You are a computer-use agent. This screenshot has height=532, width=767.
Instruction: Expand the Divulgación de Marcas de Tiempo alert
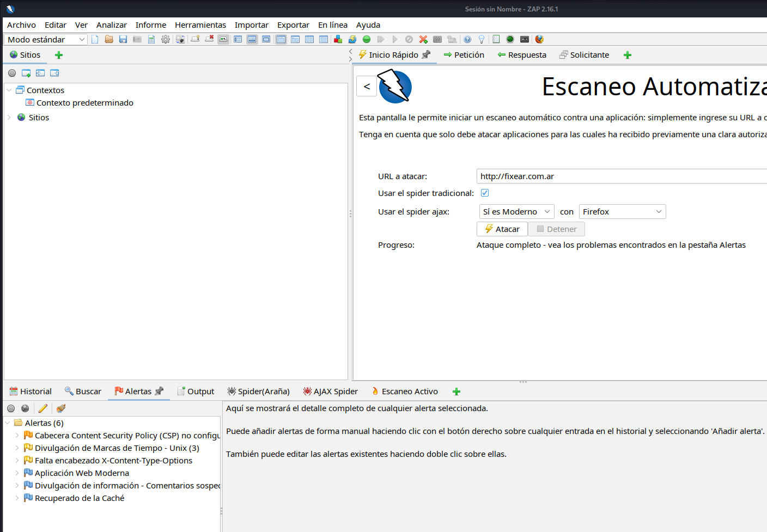coord(17,448)
